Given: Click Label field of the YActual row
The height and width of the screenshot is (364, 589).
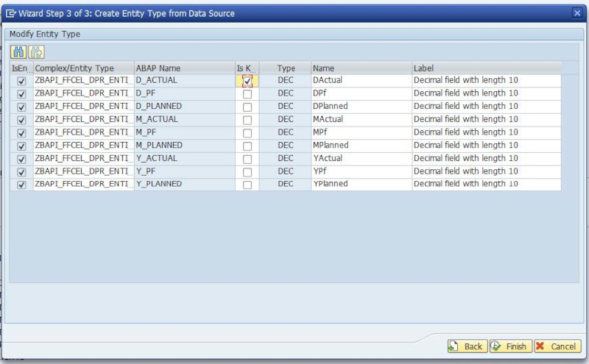Looking at the screenshot, I should point(486,158).
